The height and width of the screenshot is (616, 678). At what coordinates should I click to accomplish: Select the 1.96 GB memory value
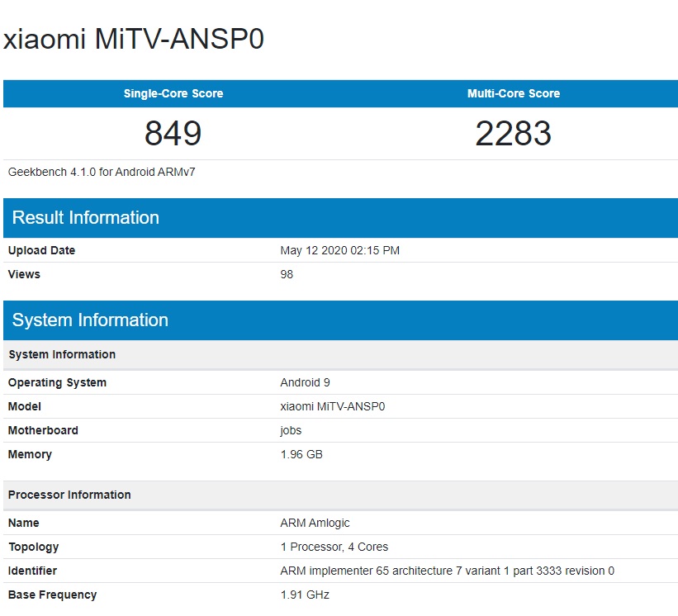tap(301, 454)
